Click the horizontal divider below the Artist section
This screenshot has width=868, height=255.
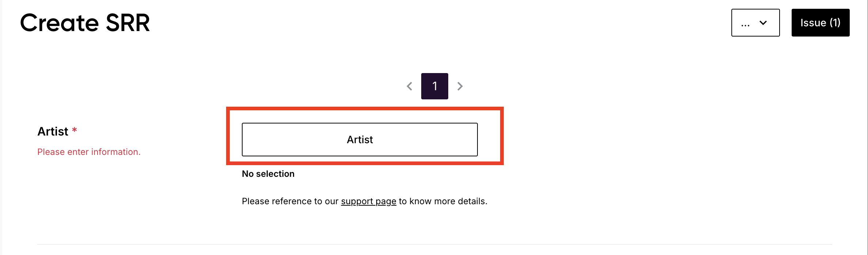click(x=434, y=244)
